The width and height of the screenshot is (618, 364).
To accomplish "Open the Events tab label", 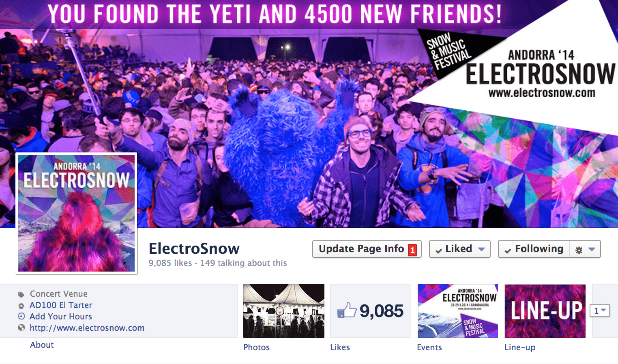I will 429,347.
